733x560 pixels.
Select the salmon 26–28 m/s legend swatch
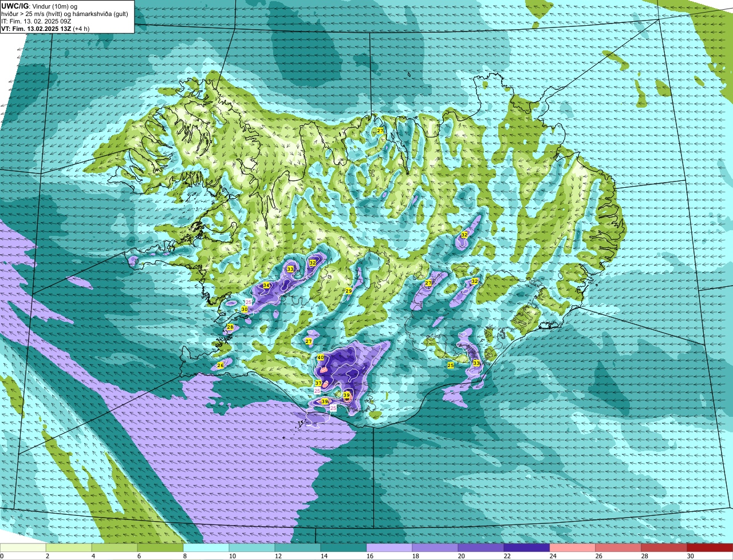pyautogui.click(x=618, y=547)
